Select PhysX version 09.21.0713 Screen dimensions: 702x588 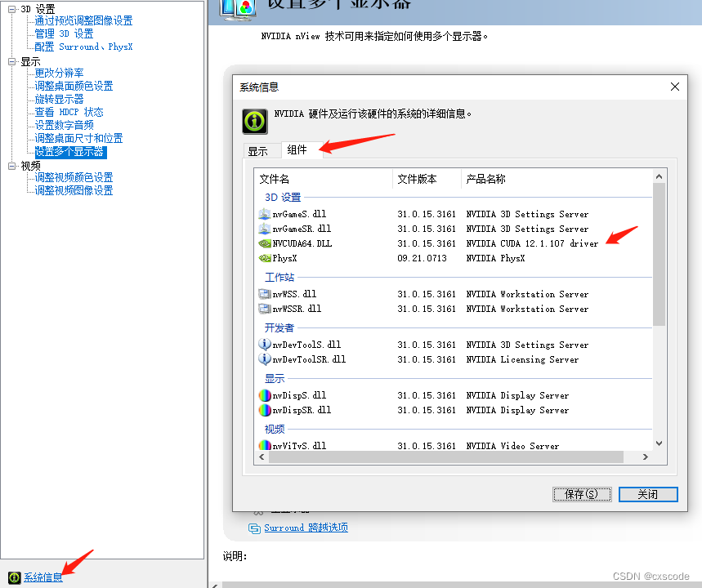point(422,258)
